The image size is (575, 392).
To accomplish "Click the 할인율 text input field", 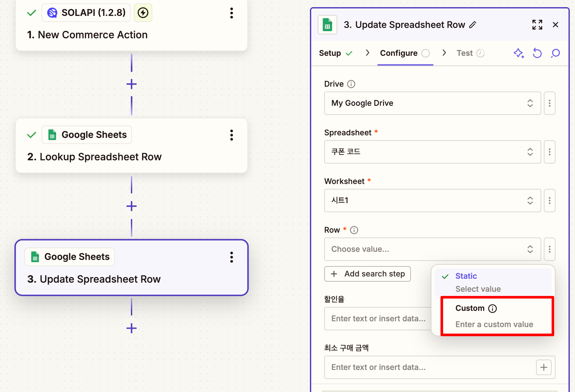I will [378, 319].
